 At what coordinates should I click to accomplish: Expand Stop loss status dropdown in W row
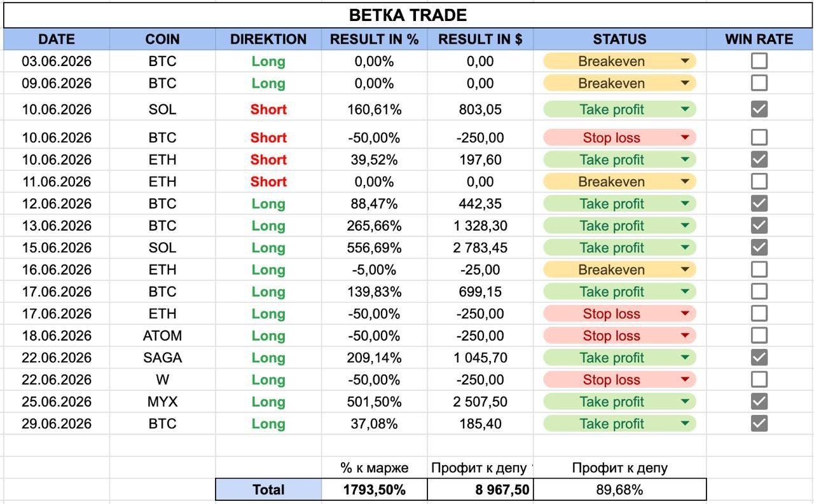point(685,379)
